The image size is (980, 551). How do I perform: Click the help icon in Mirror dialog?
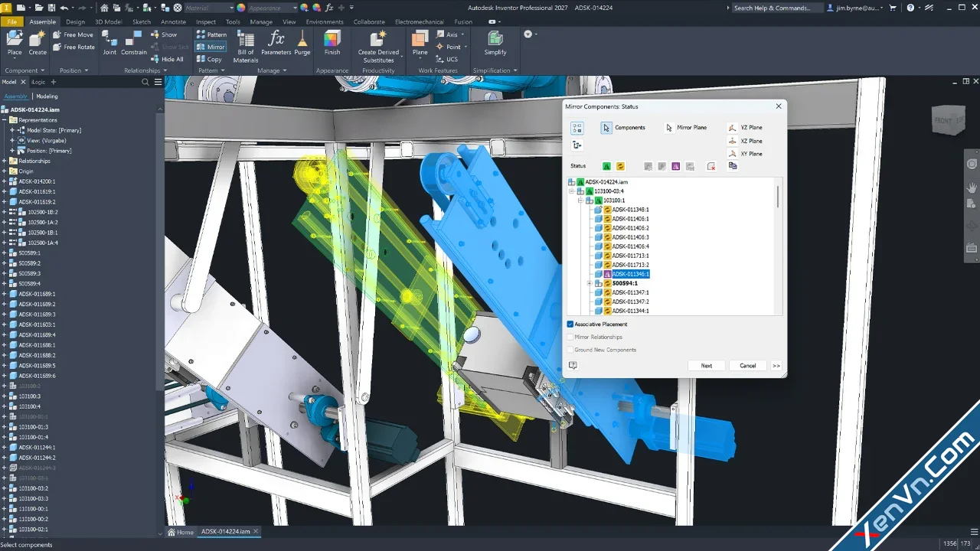573,366
